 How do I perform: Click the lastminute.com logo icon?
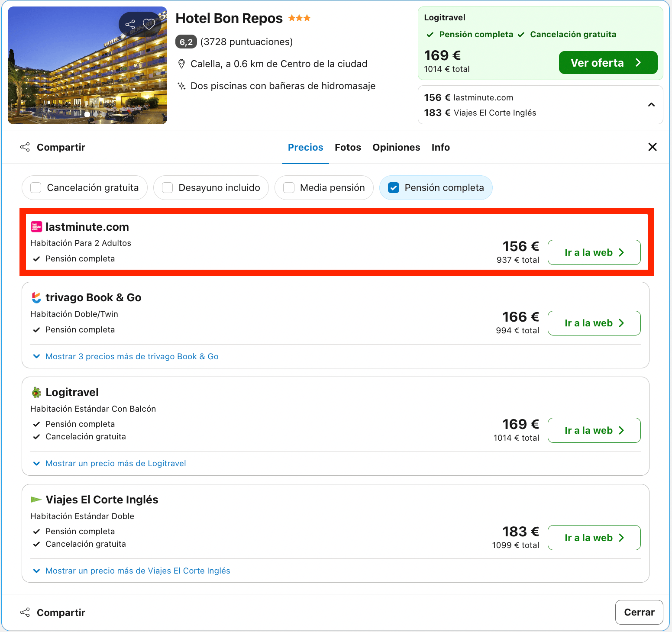coord(36,227)
